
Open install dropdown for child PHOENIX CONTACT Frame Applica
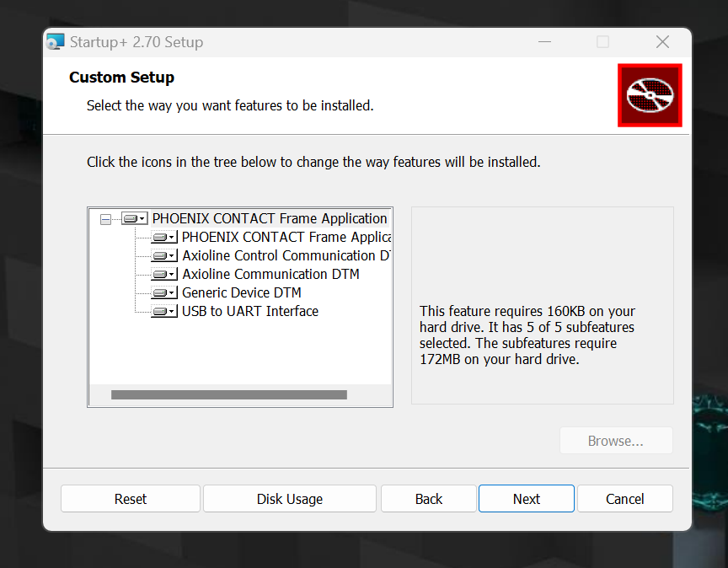164,238
